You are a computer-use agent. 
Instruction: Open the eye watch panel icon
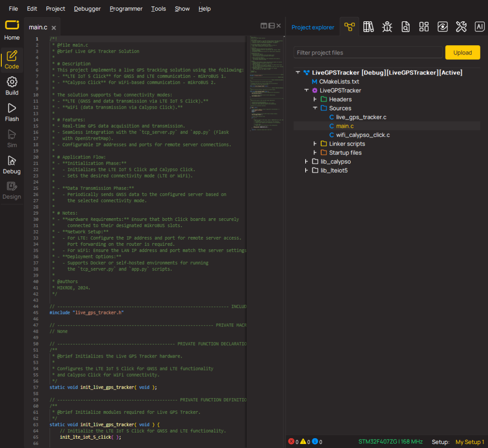coord(443,27)
